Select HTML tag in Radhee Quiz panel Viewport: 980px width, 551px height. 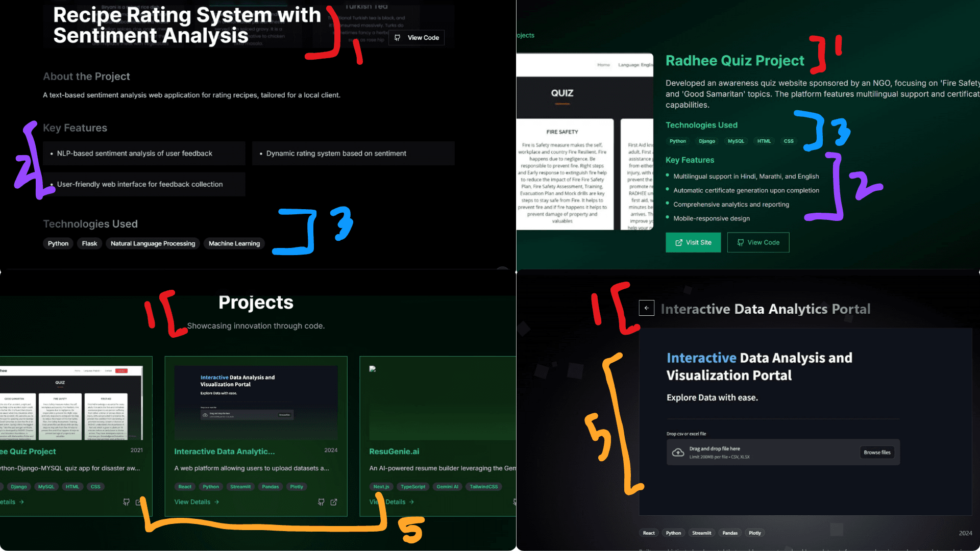(x=764, y=141)
